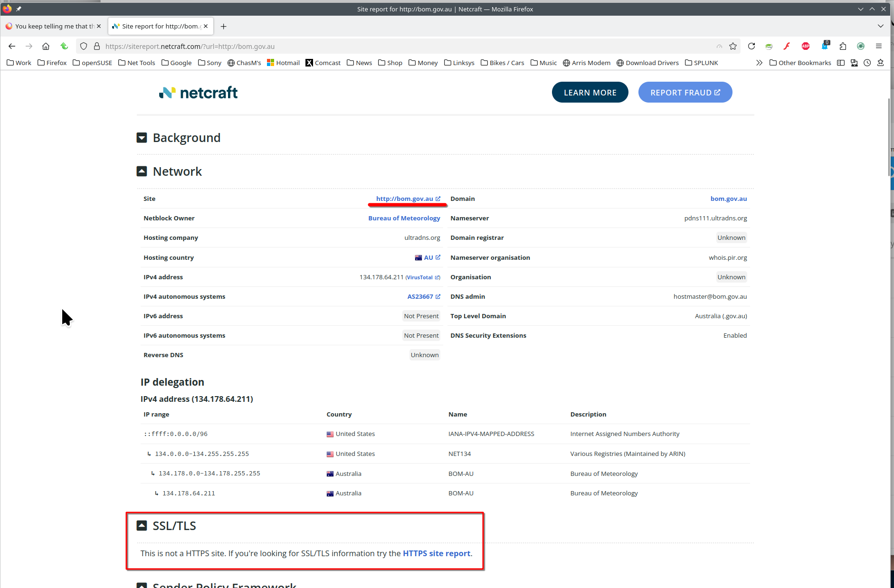Open the Hotmail bookmark
Screen dimensions: 894x588
click(284, 63)
